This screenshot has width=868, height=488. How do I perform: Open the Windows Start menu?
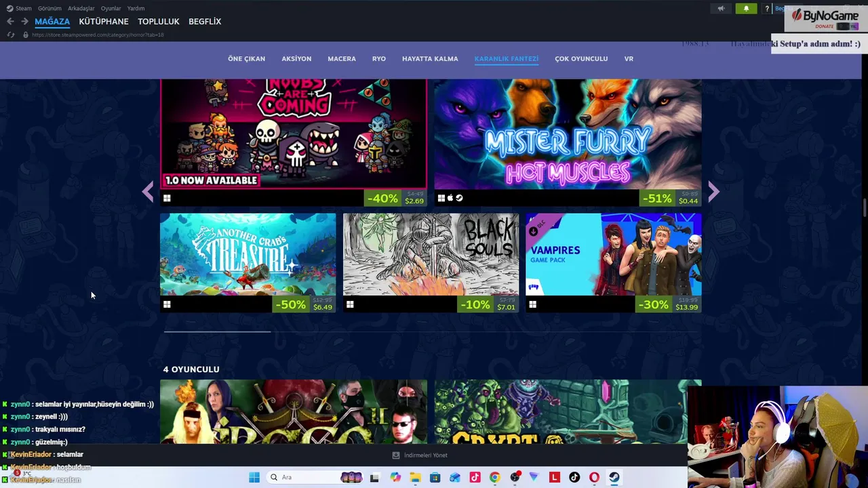click(254, 477)
